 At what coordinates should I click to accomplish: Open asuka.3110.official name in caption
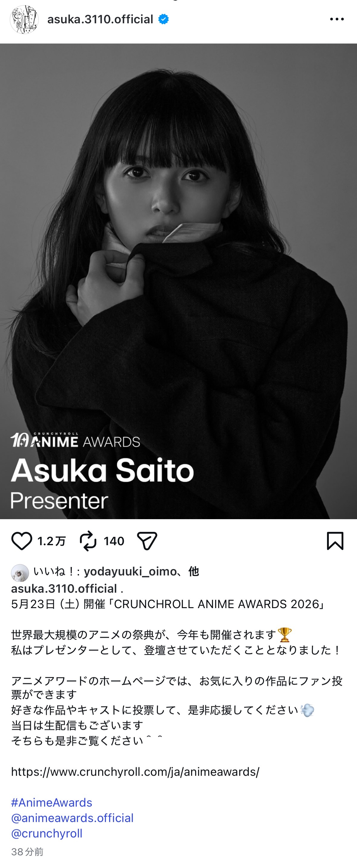64,588
